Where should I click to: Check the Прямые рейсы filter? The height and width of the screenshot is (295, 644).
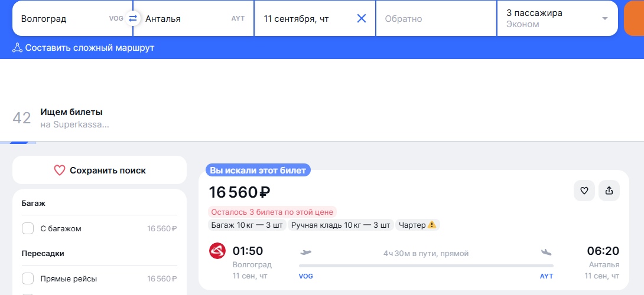(28, 278)
